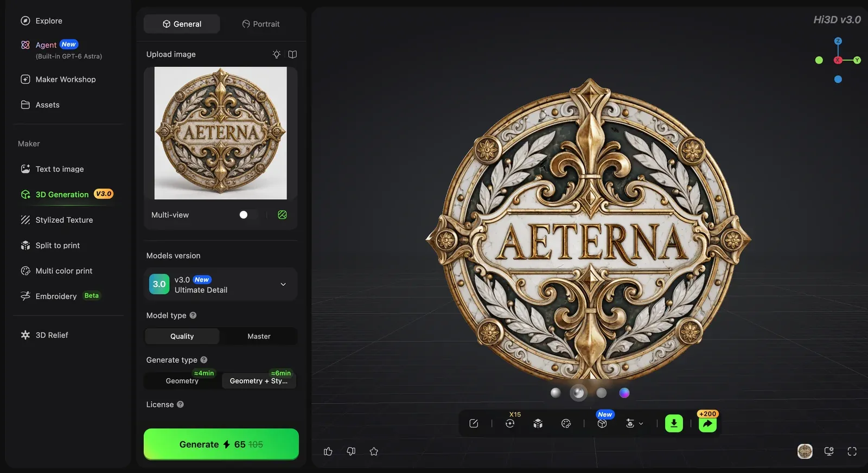This screenshot has width=868, height=473.
Task: Click the New badge next to Agent
Action: tap(69, 44)
